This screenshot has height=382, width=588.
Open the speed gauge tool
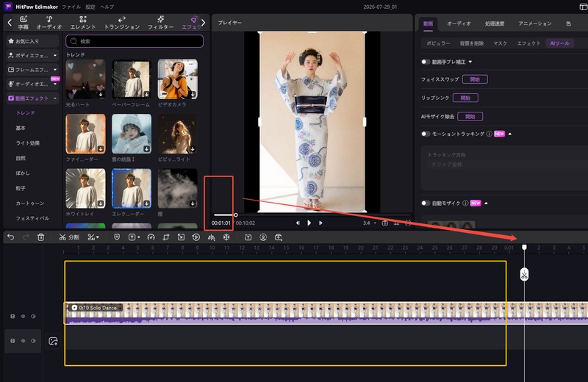tap(151, 237)
